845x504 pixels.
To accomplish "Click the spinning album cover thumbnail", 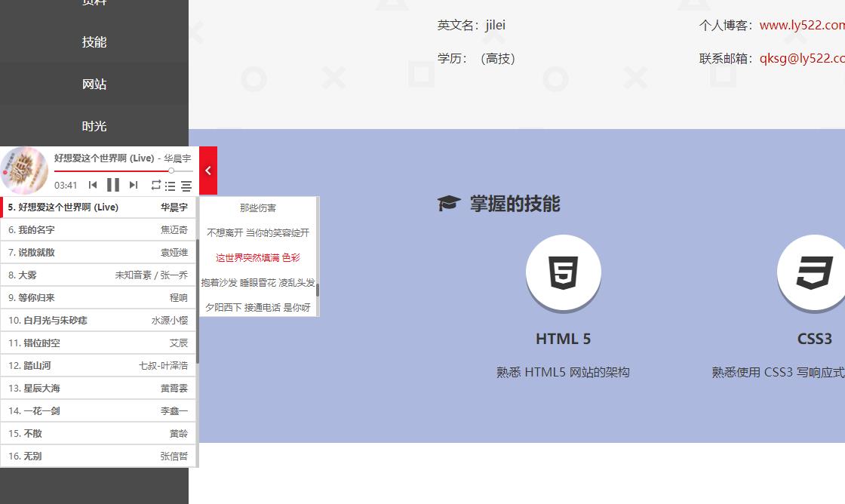I will click(x=24, y=170).
